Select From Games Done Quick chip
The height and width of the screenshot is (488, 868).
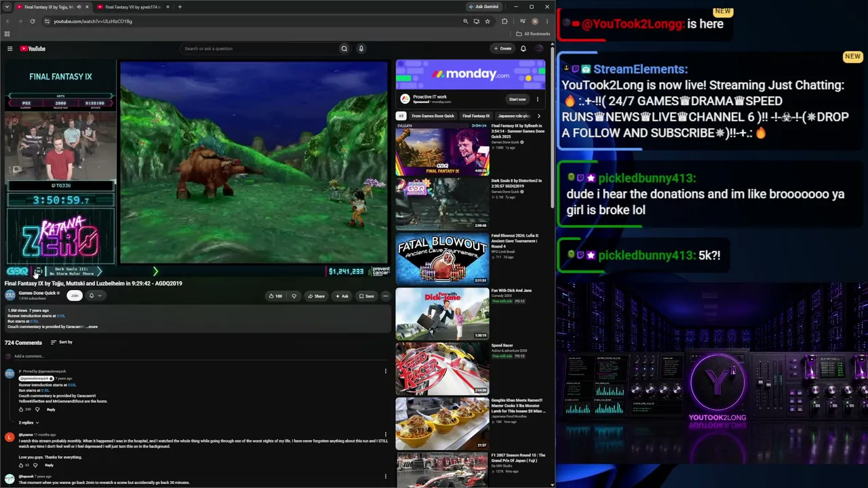click(433, 116)
